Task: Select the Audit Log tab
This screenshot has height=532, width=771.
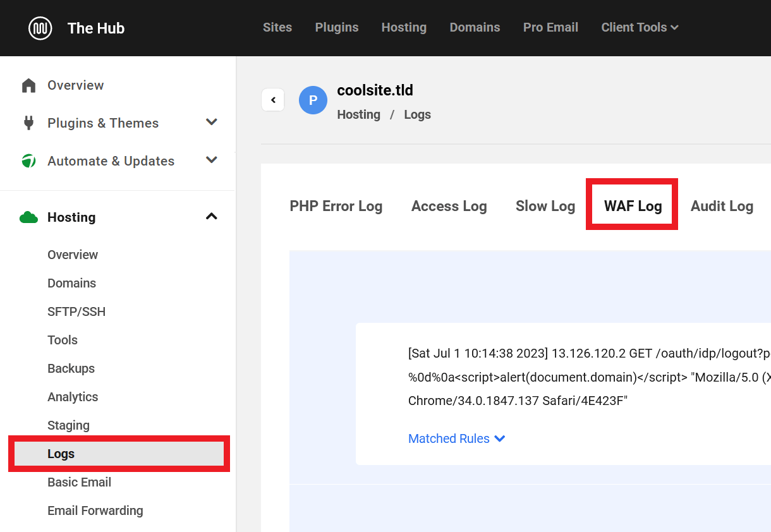Action: [722, 207]
